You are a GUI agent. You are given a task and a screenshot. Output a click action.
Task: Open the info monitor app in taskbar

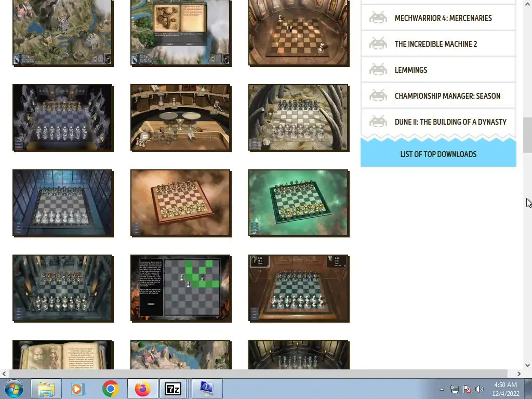[x=207, y=389]
